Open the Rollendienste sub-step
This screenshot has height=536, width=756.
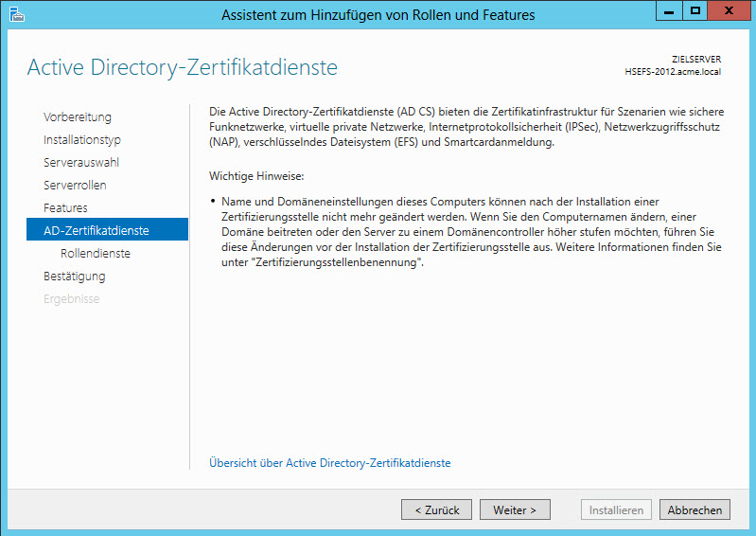[96, 253]
